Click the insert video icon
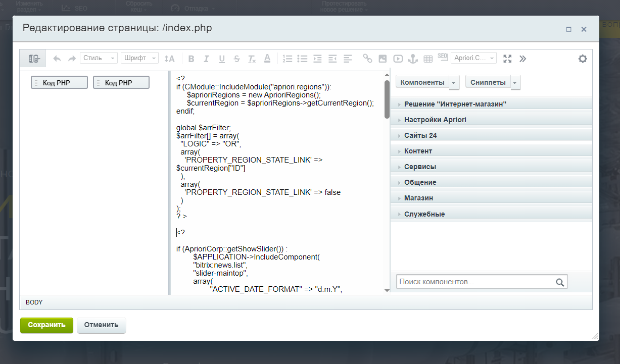620x364 pixels. (x=398, y=59)
